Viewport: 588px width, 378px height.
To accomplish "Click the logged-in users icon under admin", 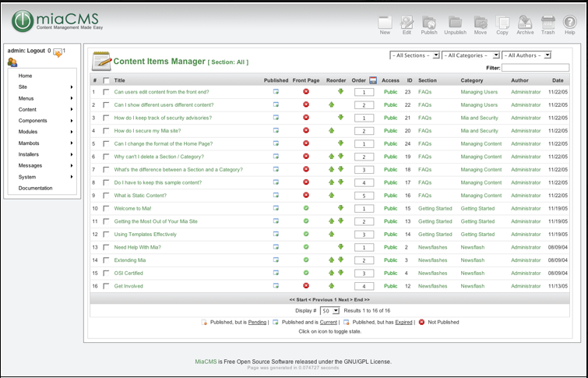I will coord(12,62).
